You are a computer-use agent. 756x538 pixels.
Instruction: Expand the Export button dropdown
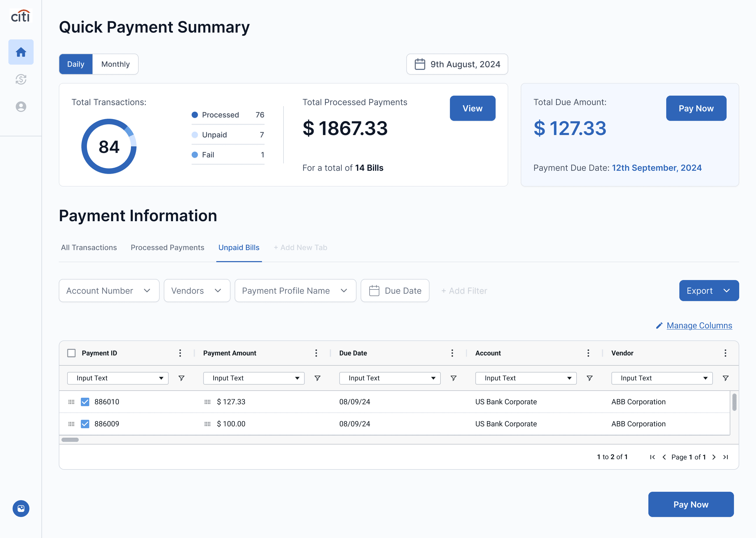(709, 291)
